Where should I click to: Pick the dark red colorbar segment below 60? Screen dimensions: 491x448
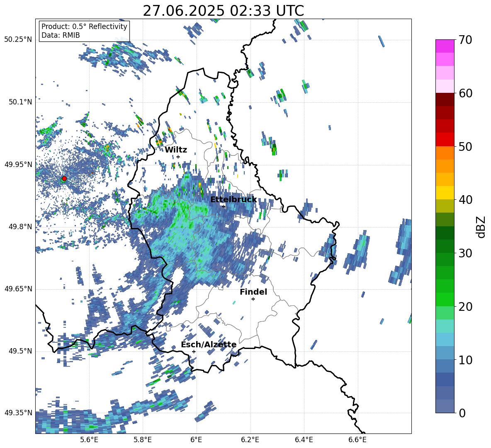click(x=445, y=99)
